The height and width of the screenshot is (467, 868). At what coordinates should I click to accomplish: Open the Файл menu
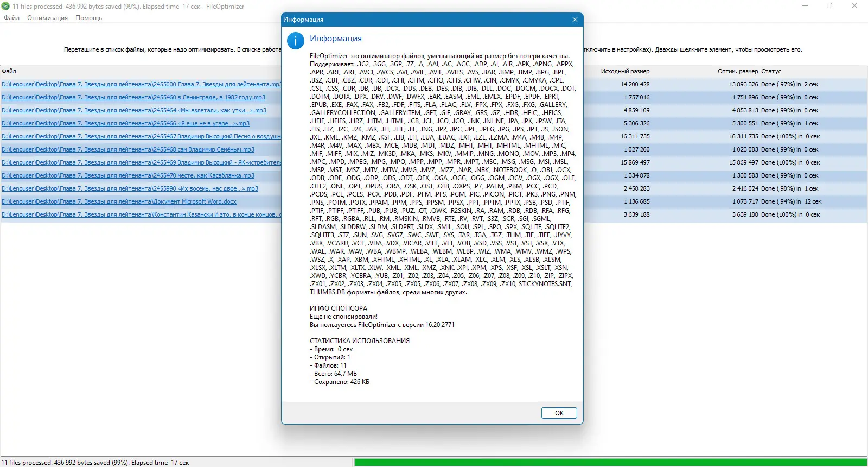coord(11,18)
